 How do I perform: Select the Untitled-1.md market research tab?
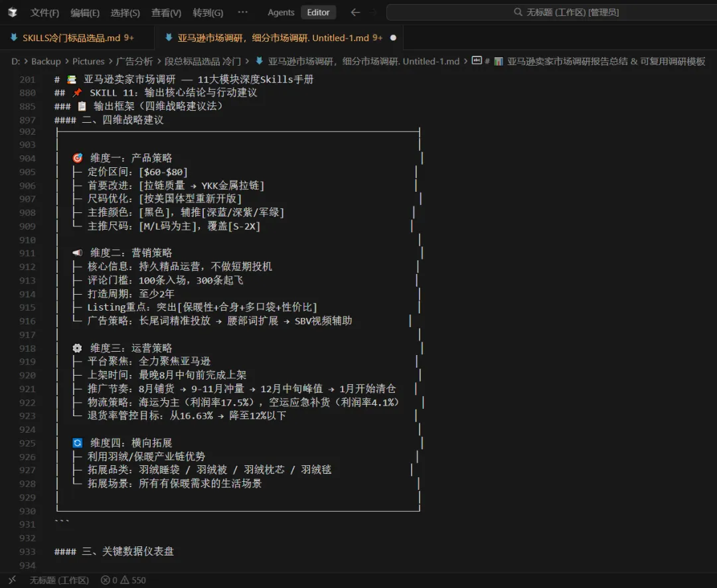click(279, 38)
